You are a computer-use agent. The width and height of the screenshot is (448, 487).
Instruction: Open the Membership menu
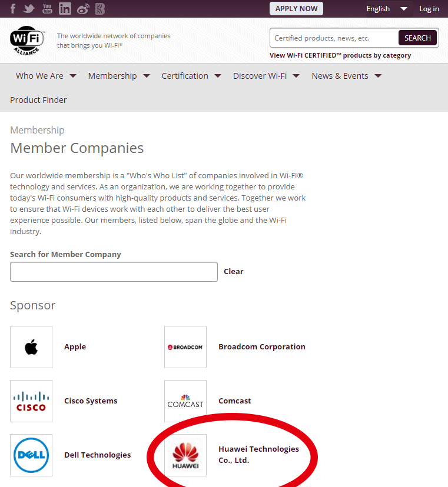118,76
